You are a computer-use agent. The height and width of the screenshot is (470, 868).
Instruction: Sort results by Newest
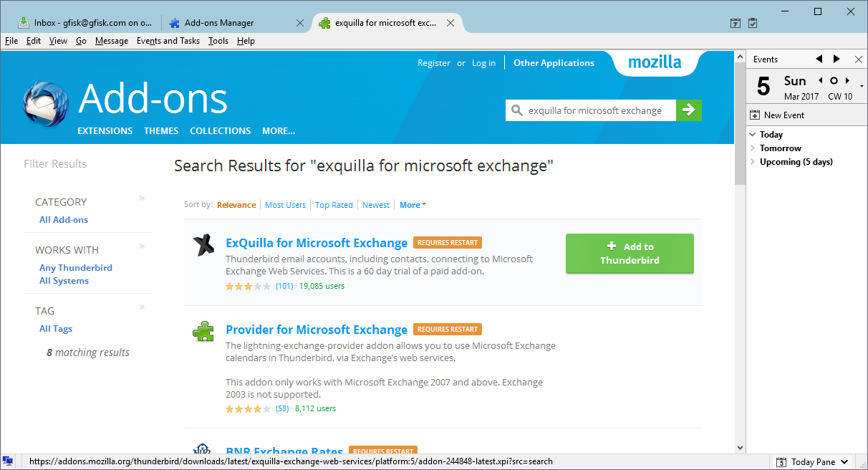point(376,205)
